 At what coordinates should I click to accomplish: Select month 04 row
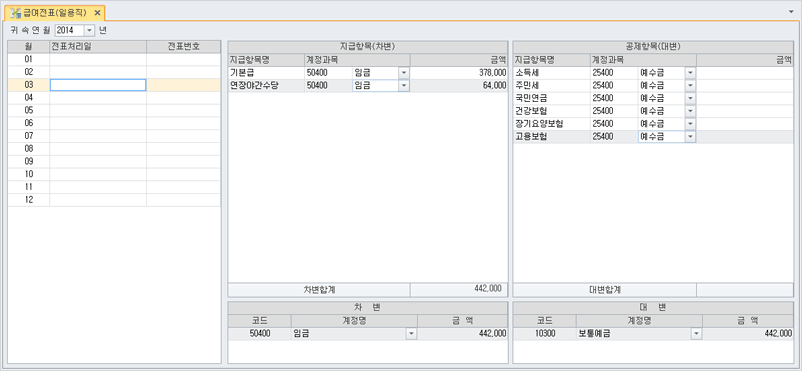click(x=114, y=98)
